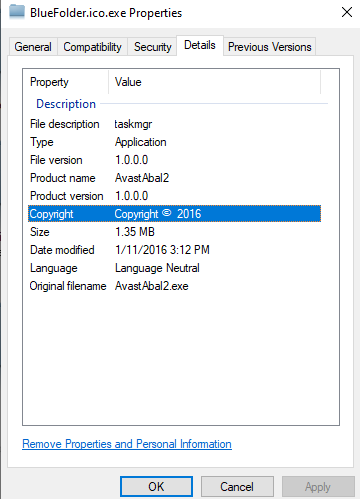360x499 pixels.
Task: Select the File version label
Action: [56, 160]
